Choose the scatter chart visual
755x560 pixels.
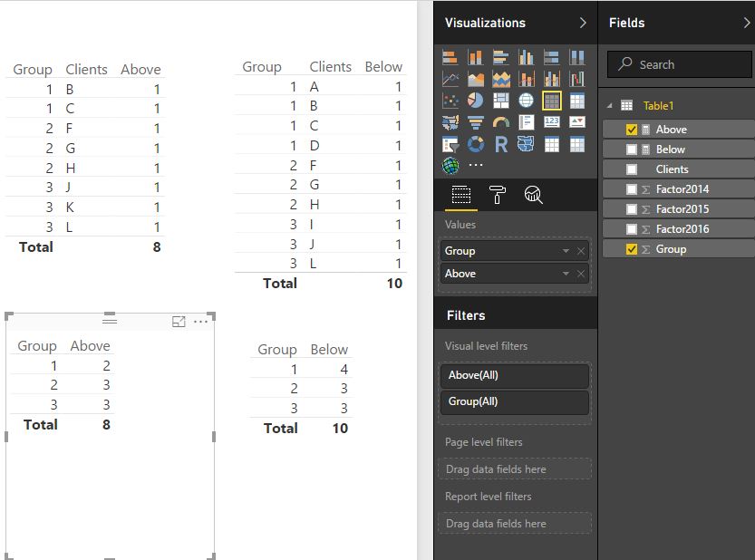coord(450,101)
